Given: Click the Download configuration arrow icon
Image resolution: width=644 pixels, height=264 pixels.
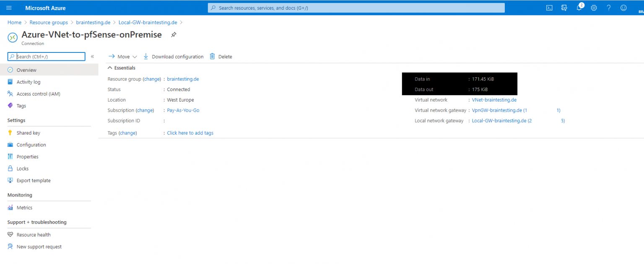Looking at the screenshot, I should [x=146, y=56].
